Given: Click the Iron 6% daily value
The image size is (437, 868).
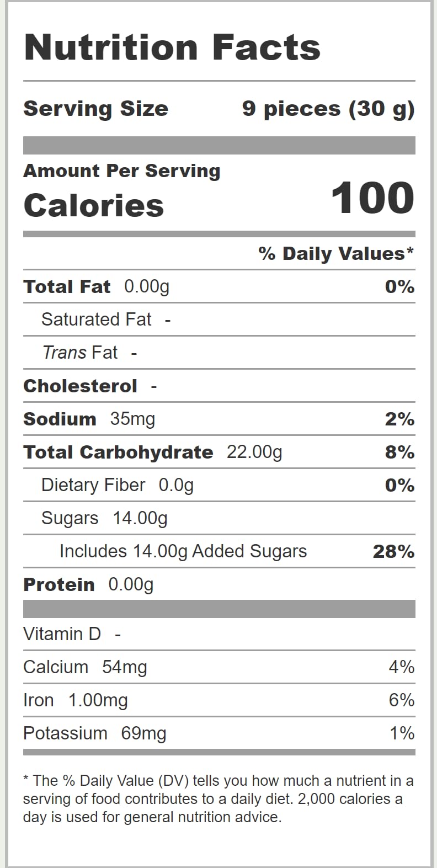Looking at the screenshot, I should pos(401,700).
